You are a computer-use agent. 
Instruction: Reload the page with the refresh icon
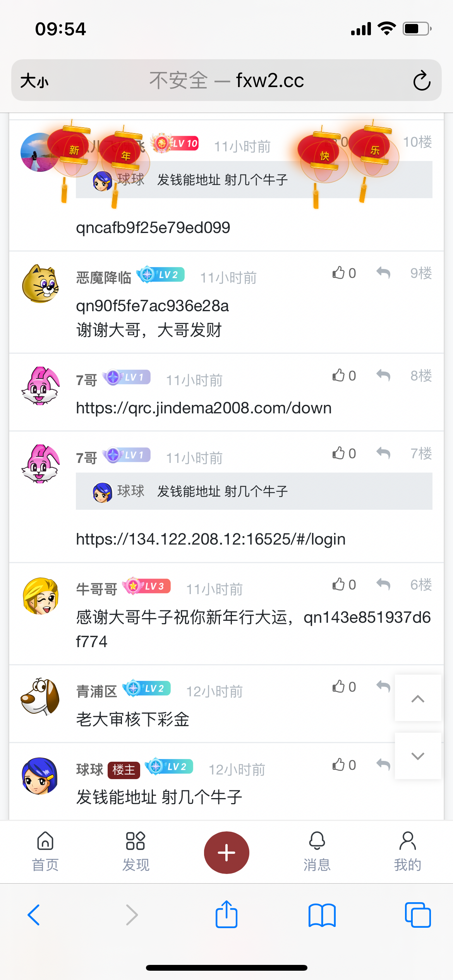coord(422,81)
